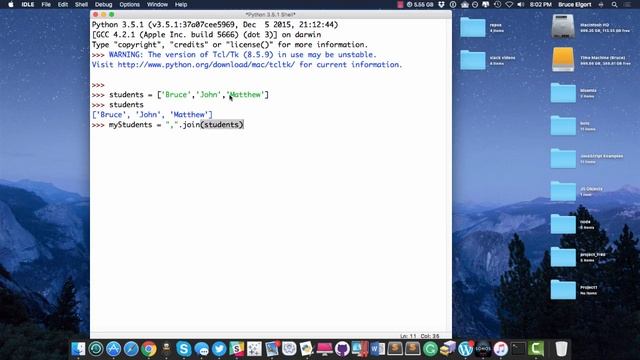Click the Dropbox menu bar icon
640x360 pixels.
pos(442,4)
